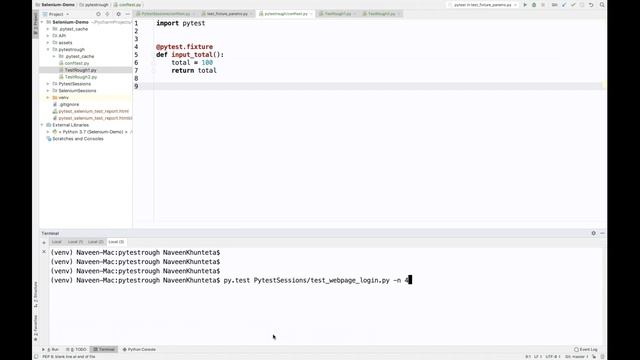The width and height of the screenshot is (640, 360).
Task: Collapse the Selenium-Demo root folder
Action: pyautogui.click(x=42, y=22)
